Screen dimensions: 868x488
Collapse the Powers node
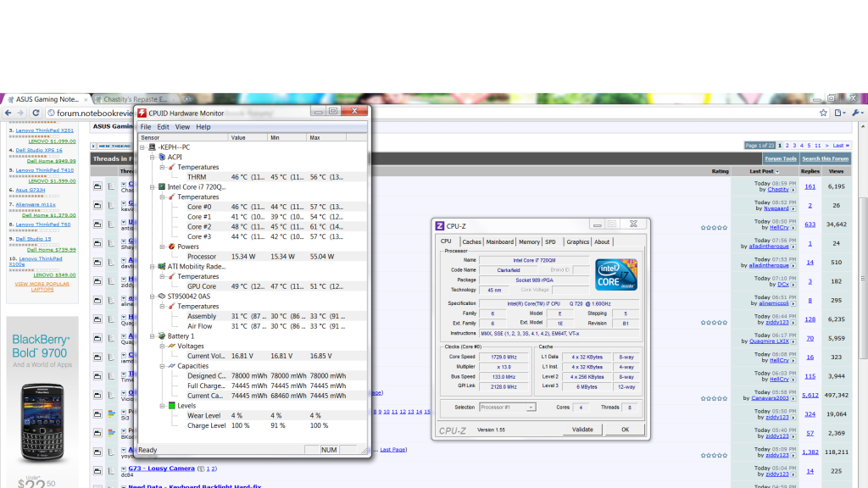[x=162, y=247]
